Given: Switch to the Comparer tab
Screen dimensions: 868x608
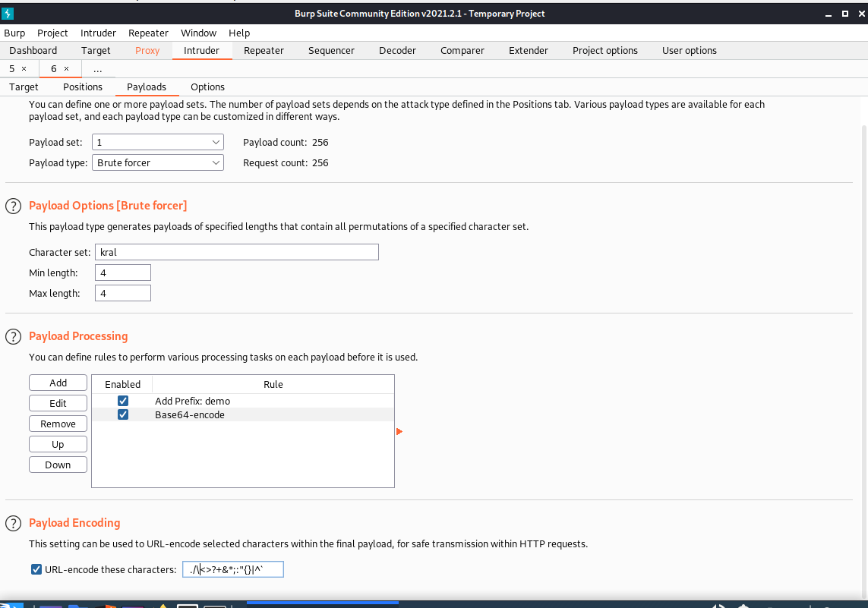Looking at the screenshot, I should [x=462, y=50].
